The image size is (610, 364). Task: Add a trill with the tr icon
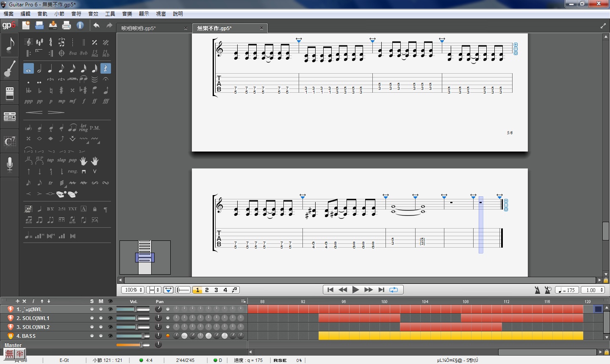[50, 183]
